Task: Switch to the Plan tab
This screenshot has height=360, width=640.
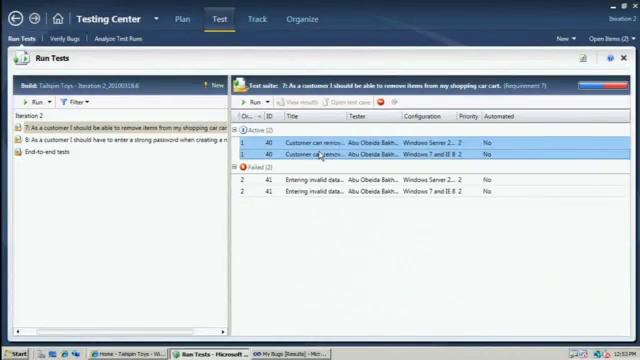Action: click(x=182, y=19)
